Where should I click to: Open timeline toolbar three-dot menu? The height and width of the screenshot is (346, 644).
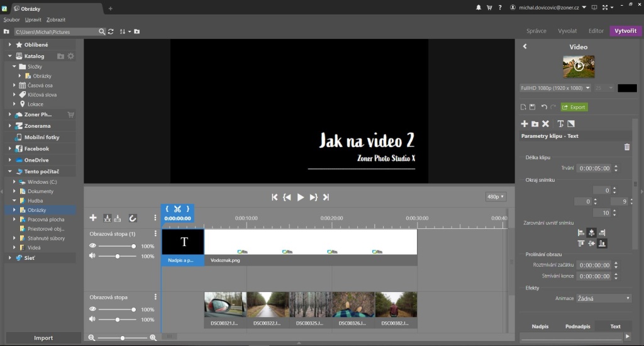tap(155, 218)
